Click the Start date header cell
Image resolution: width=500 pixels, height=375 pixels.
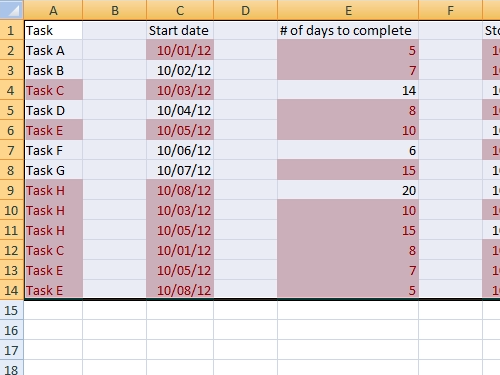pyautogui.click(x=180, y=30)
